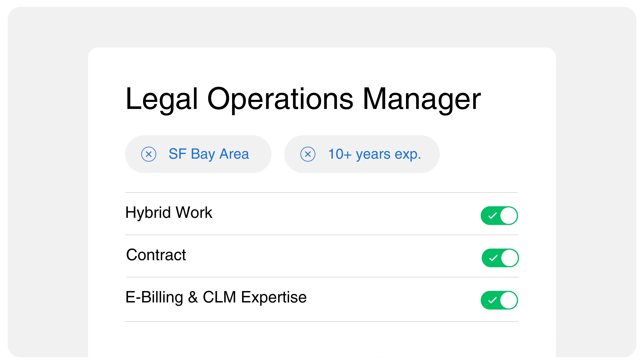This screenshot has height=364, width=644.
Task: Remove the 10+ years exp. filter
Action: pos(308,154)
